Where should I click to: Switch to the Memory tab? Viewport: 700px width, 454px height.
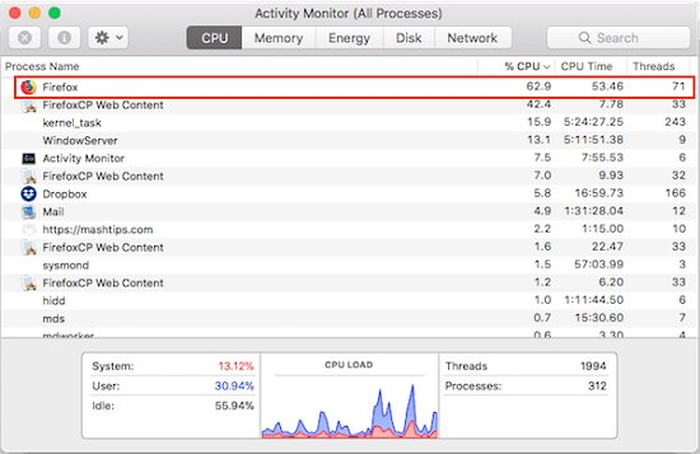point(278,38)
